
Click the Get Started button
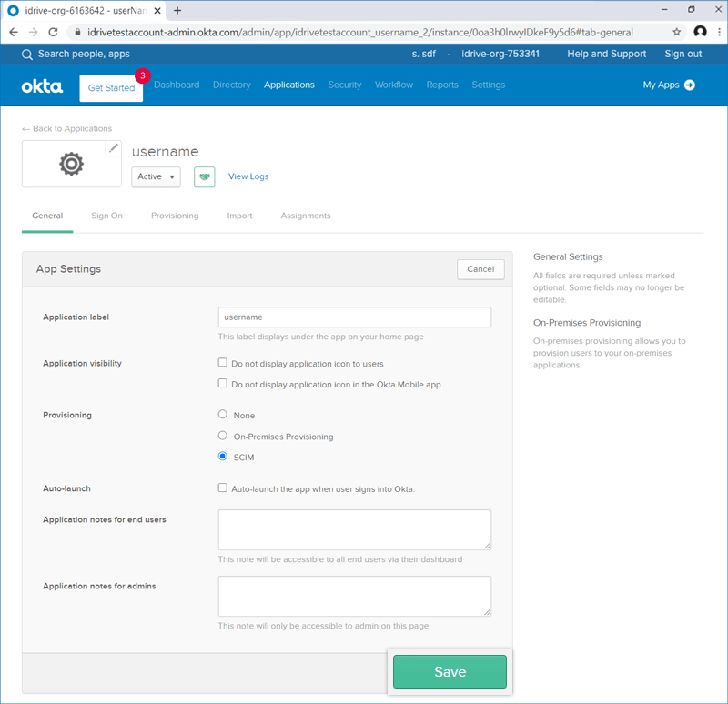[111, 88]
